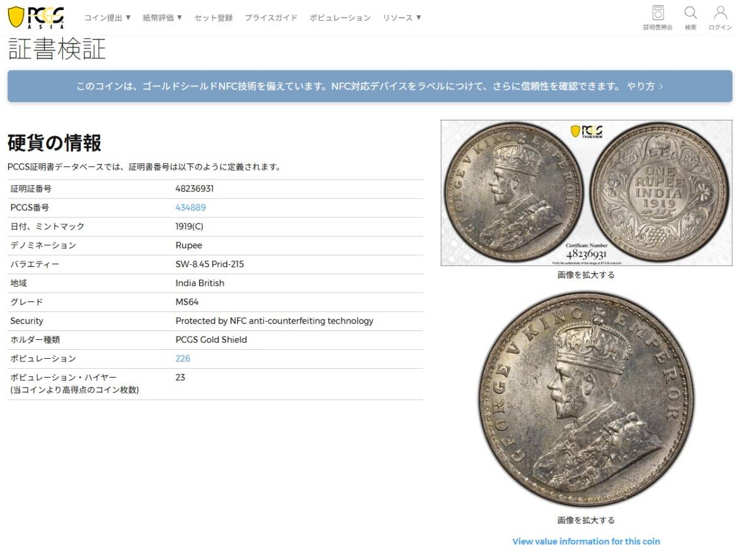Open the ポピュレーション nav item
The width and height of the screenshot is (756, 551).
pyautogui.click(x=340, y=18)
